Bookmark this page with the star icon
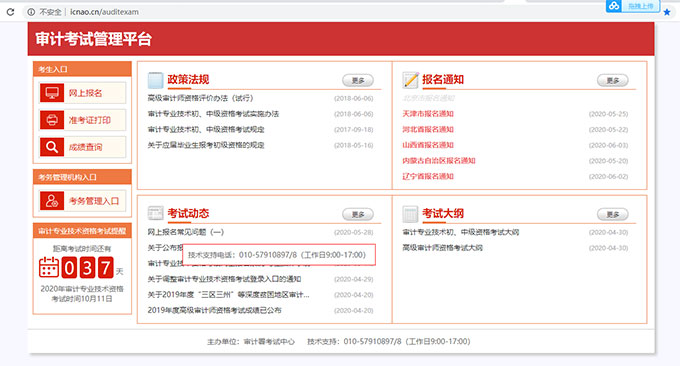The width and height of the screenshot is (680, 366). (x=667, y=12)
